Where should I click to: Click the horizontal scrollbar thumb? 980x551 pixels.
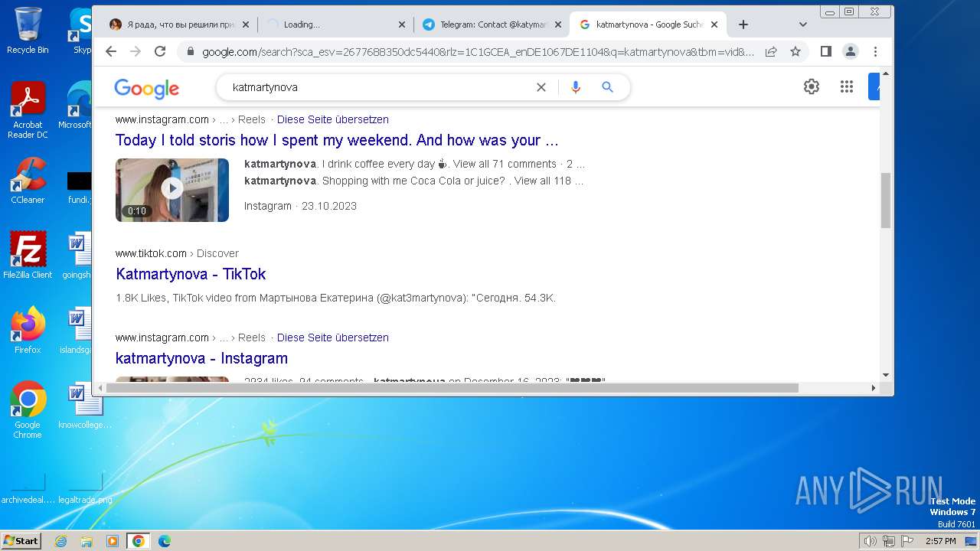[452, 388]
